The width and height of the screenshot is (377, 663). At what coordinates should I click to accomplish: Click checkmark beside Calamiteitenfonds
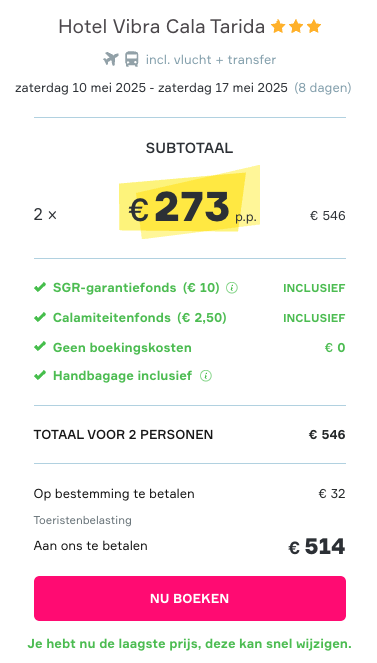[x=40, y=317]
